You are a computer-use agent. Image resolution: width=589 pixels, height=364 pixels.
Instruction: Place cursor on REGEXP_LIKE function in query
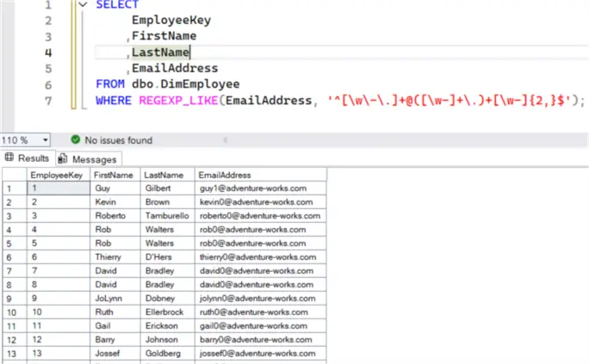point(178,102)
